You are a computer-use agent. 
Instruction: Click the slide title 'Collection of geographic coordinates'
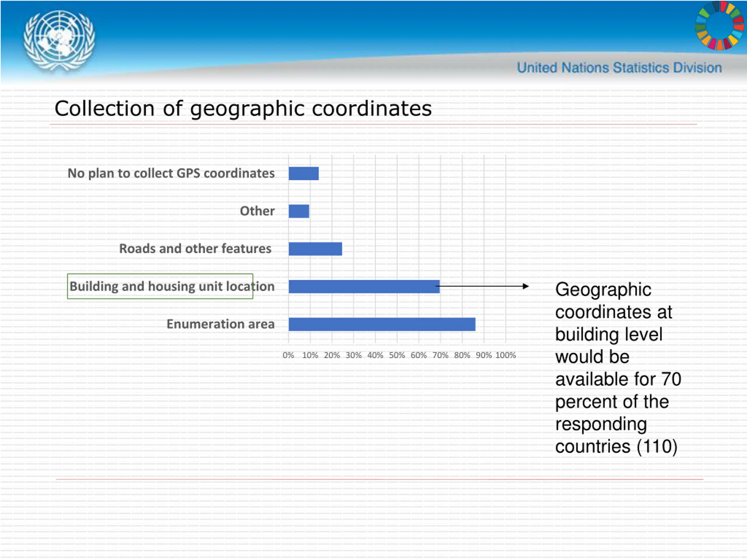pos(243,109)
